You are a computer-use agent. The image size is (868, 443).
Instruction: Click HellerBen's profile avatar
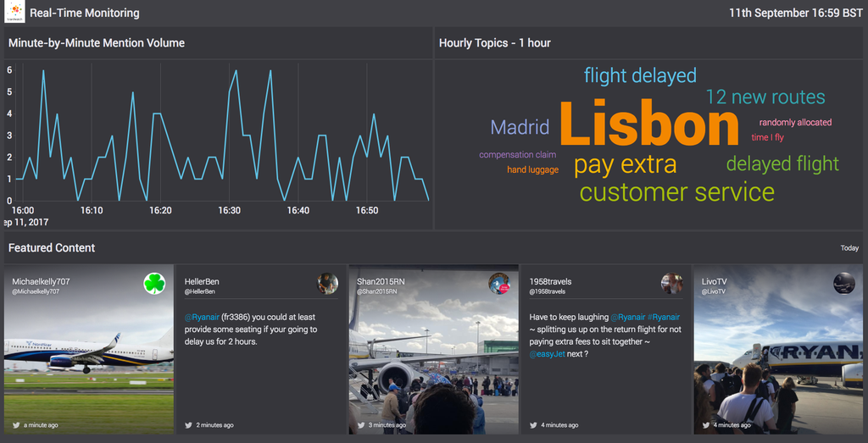point(328,284)
